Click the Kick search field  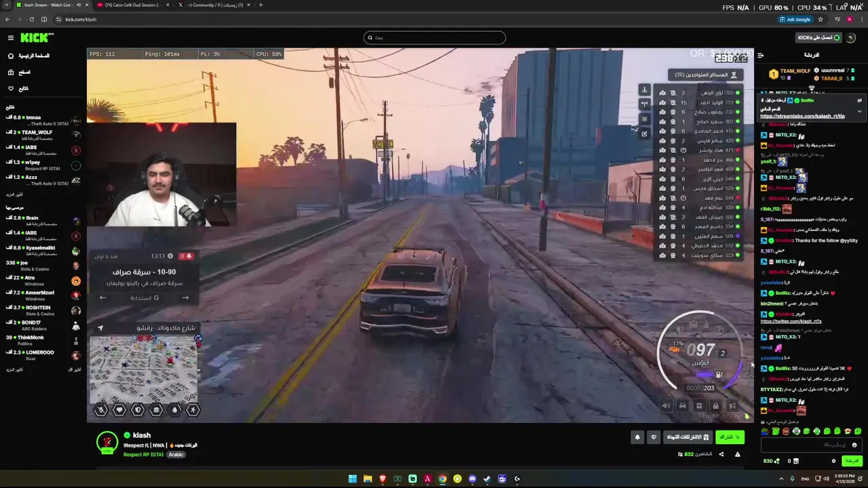(434, 38)
